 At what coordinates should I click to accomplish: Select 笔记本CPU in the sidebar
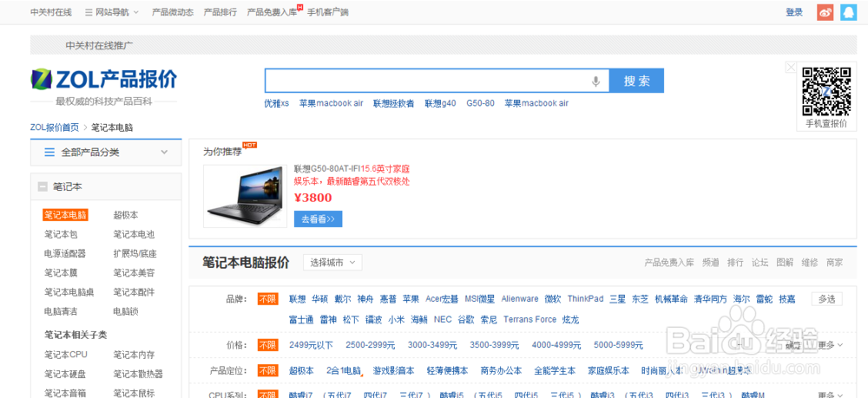pos(66,355)
